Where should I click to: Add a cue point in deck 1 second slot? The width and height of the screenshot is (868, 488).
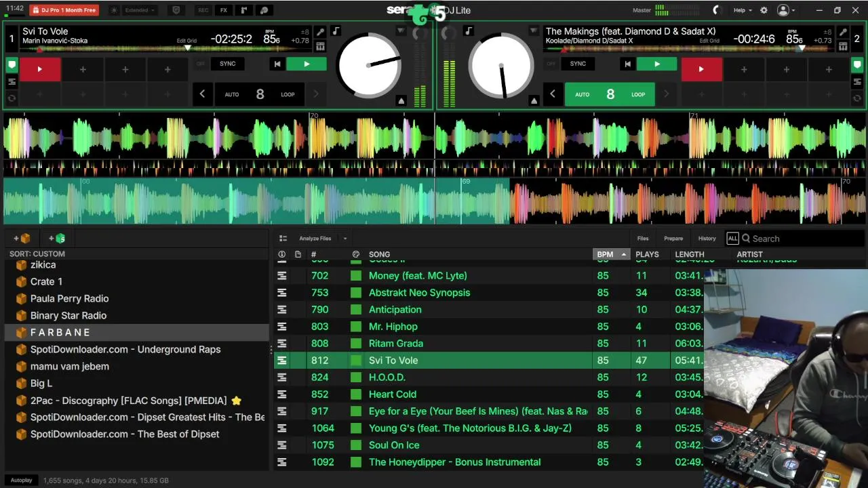point(83,69)
